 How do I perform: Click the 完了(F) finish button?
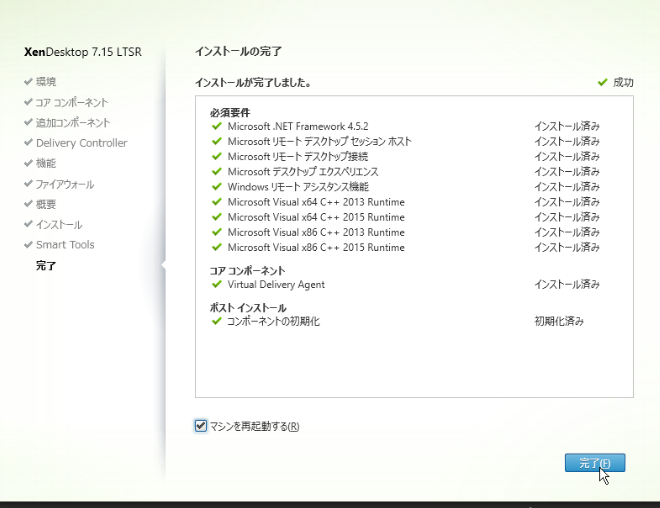coord(595,463)
